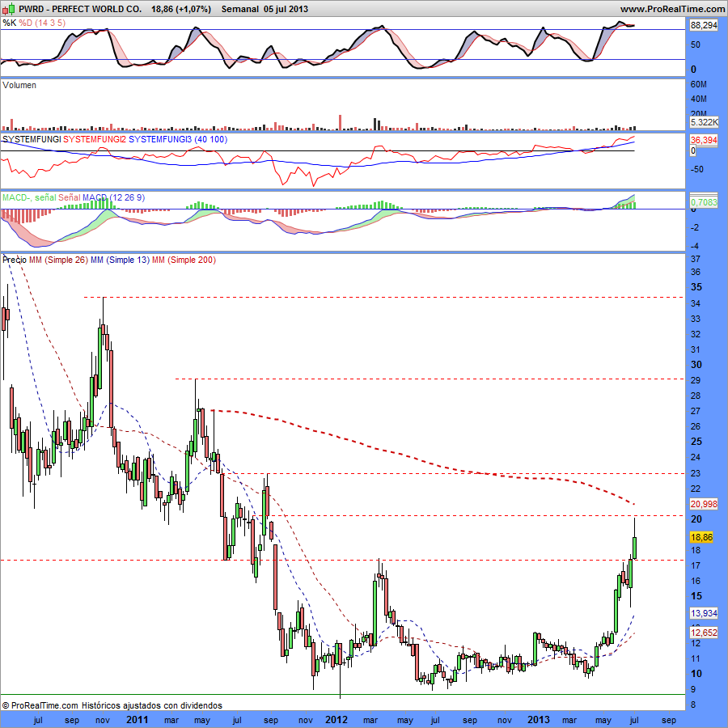Image resolution: width=728 pixels, height=728 pixels.
Task: Click the 36,394 indicator value tag
Action: click(704, 140)
